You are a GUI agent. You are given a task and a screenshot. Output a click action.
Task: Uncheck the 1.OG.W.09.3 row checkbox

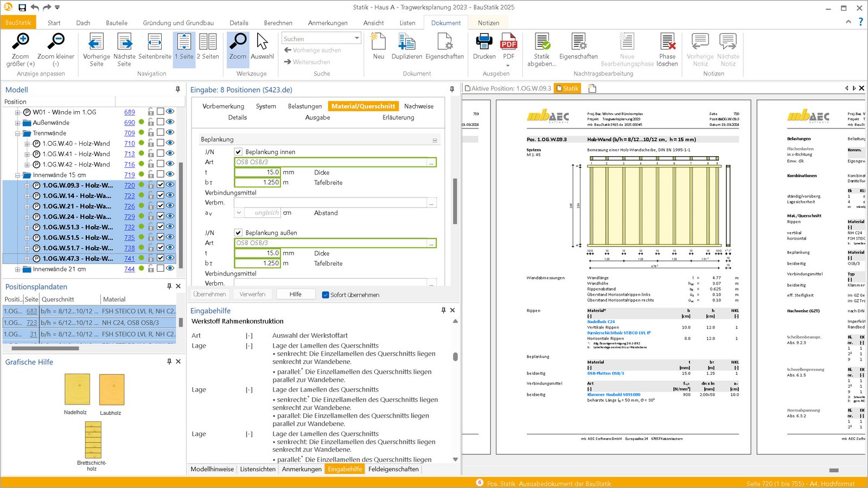pyautogui.click(x=161, y=185)
